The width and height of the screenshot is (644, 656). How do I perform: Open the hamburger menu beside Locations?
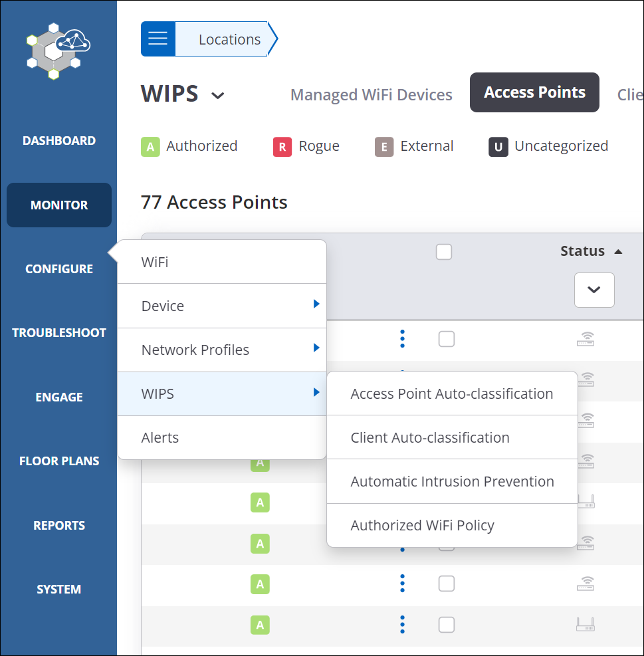click(x=158, y=39)
